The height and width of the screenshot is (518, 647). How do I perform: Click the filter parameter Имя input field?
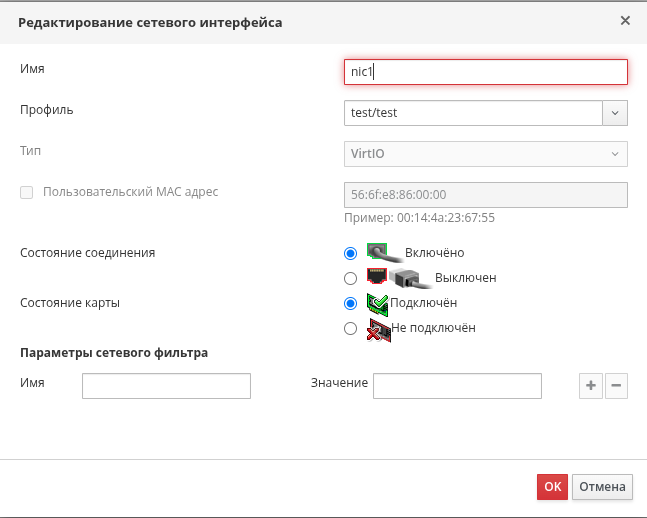[166, 386]
